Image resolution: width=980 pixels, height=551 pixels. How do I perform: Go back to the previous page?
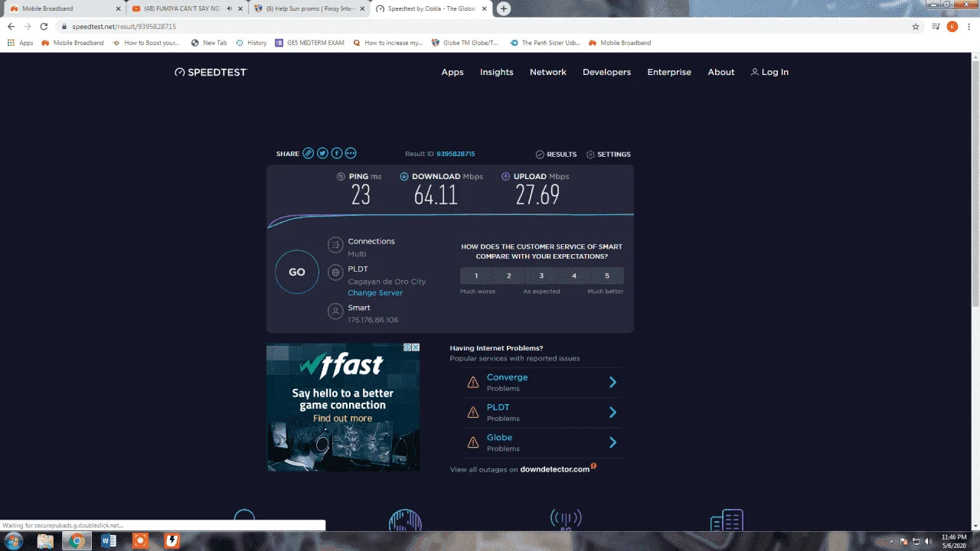pyautogui.click(x=11, y=26)
